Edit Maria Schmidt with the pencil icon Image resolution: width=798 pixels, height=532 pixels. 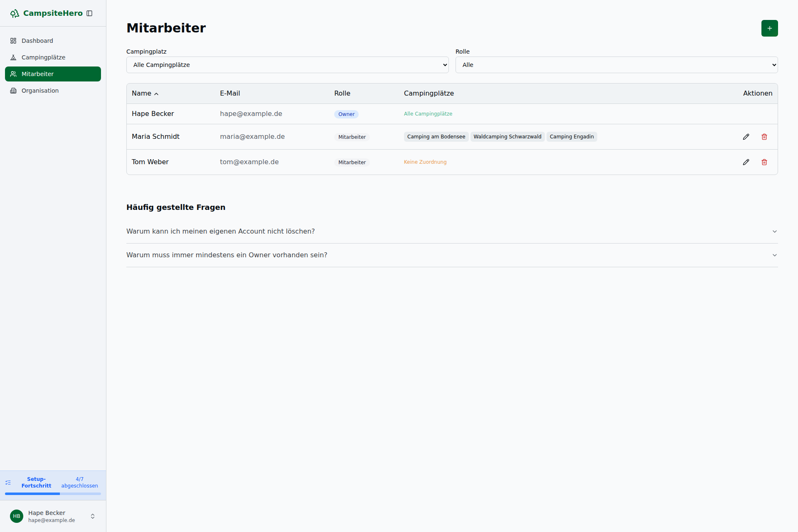point(746,137)
